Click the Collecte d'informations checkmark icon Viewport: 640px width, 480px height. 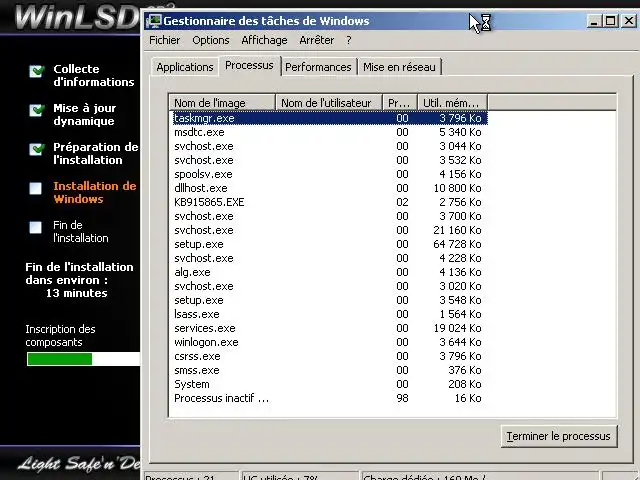(x=36, y=71)
